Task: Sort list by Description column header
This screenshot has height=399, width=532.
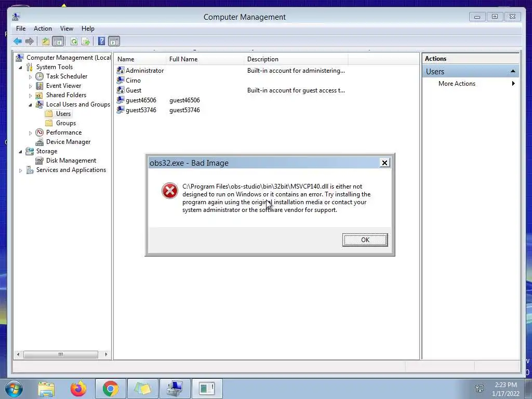Action: pyautogui.click(x=296, y=59)
